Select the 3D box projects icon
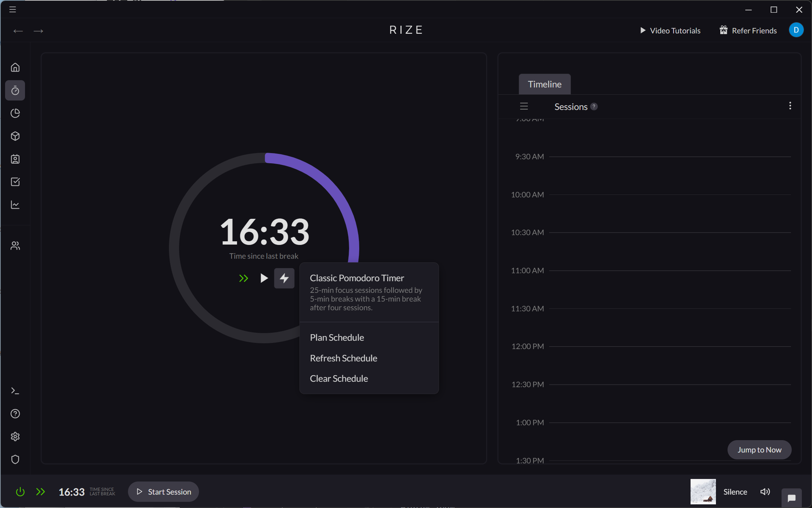 pyautogui.click(x=15, y=136)
